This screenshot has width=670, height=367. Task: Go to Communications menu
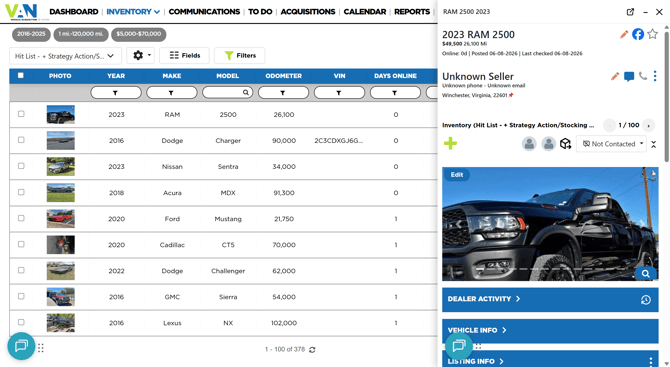(204, 12)
